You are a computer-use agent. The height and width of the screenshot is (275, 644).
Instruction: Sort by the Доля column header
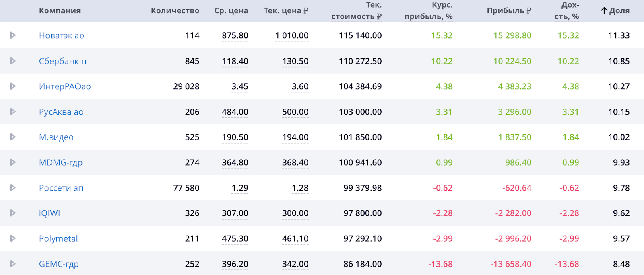615,11
